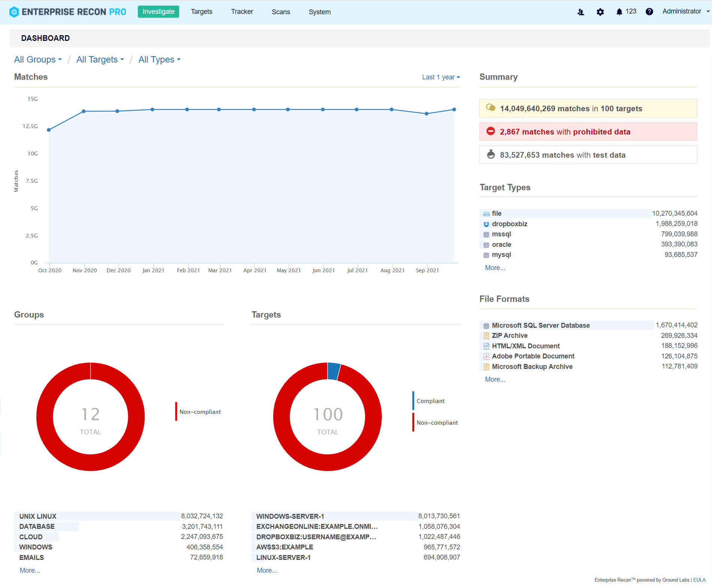The image size is (712, 588).
Task: Click the prohibited data warning icon in Summary
Action: click(x=491, y=131)
